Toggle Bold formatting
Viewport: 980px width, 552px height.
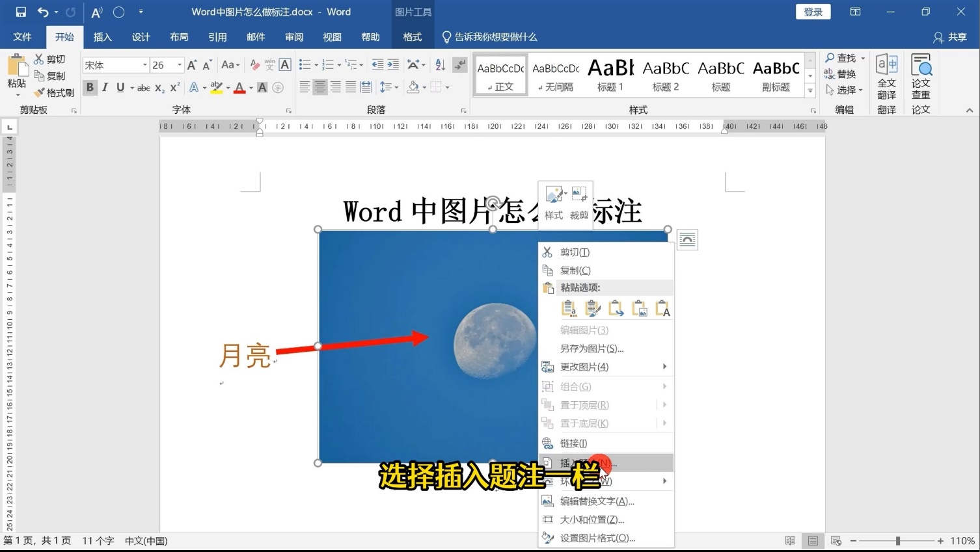click(90, 87)
